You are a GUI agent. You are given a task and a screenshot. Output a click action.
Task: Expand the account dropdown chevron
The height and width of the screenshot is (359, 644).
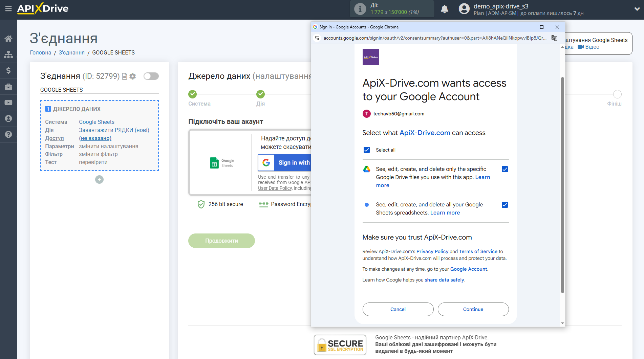tap(637, 9)
